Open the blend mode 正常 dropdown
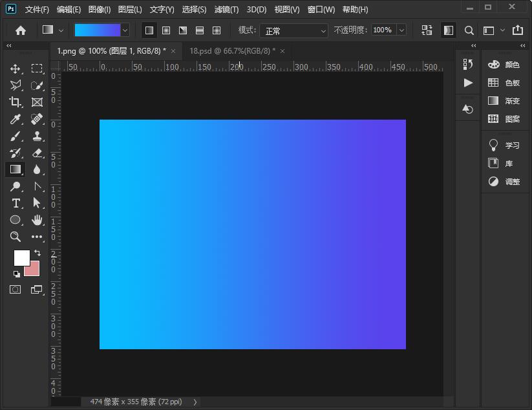532x410 pixels. coord(294,30)
